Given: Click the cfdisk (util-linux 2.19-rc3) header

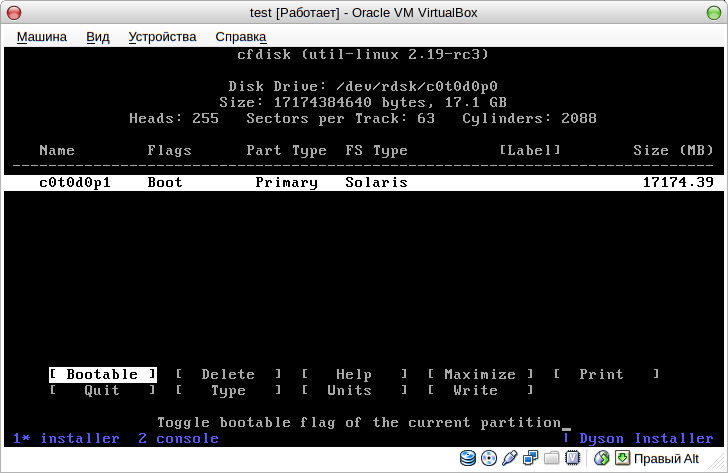Looking at the screenshot, I should [363, 54].
